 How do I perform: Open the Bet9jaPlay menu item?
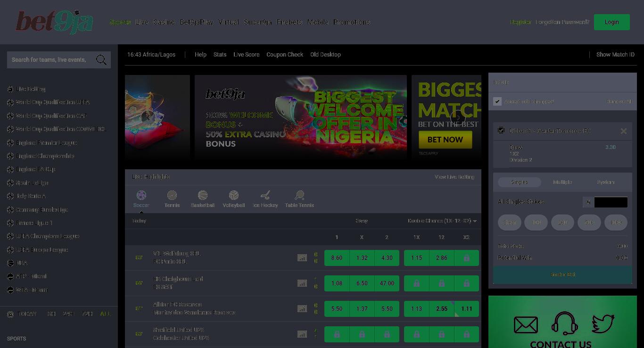197,22
